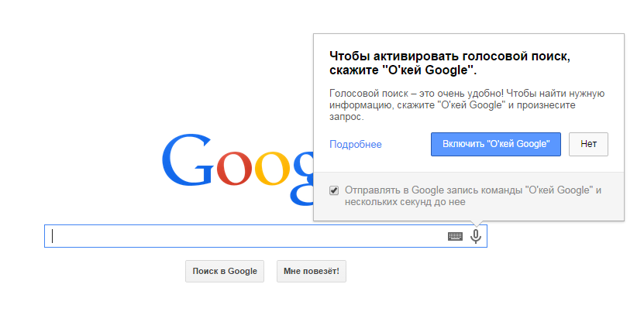This screenshot has height=315, width=644.
Task: Open the on-screen keyboard icon in search box
Action: click(x=455, y=236)
